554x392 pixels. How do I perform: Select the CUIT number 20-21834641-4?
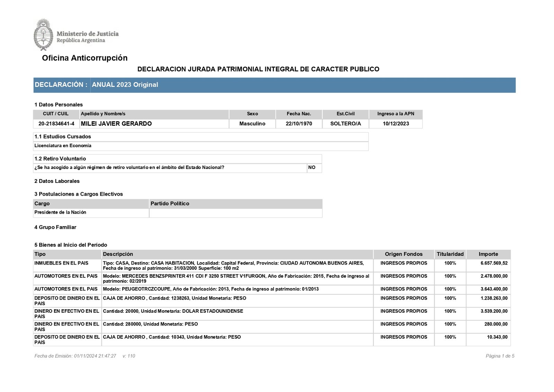coord(56,124)
